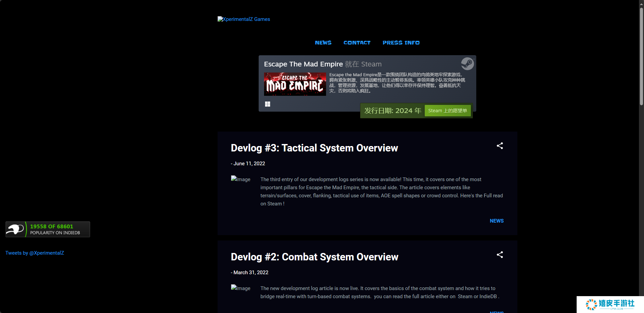Viewport: 644px width, 313px height.
Task: Click the share icon on Devlog #3
Action: point(500,146)
